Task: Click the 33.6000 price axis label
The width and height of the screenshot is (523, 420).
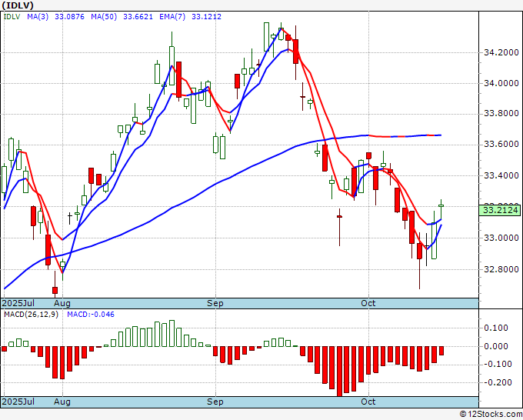Action: 501,144
